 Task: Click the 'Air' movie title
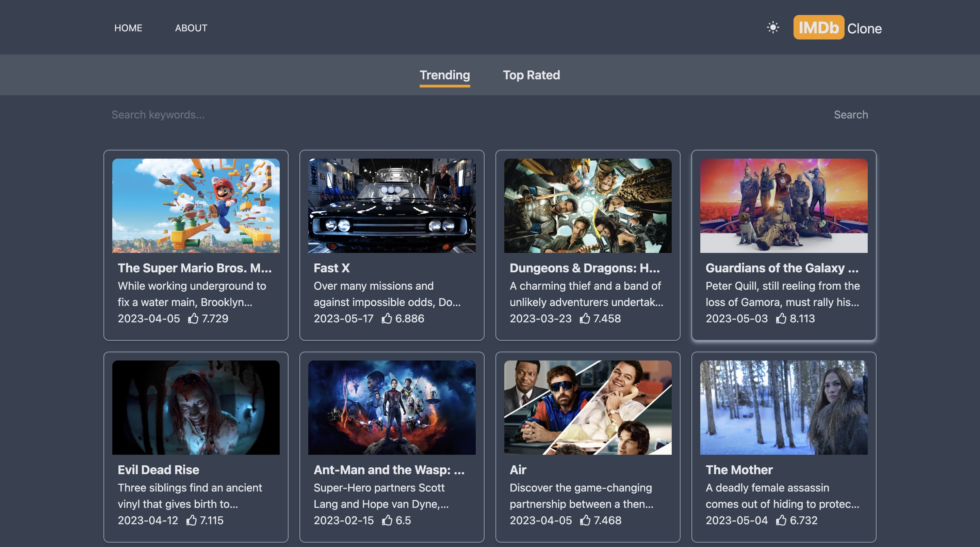click(518, 470)
